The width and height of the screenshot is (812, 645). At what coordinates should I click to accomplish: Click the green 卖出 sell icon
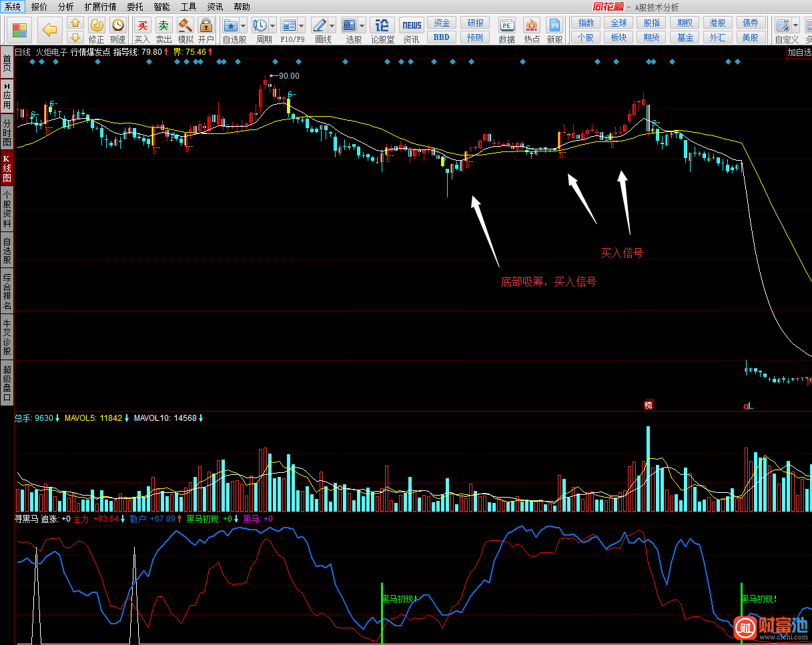click(x=163, y=25)
